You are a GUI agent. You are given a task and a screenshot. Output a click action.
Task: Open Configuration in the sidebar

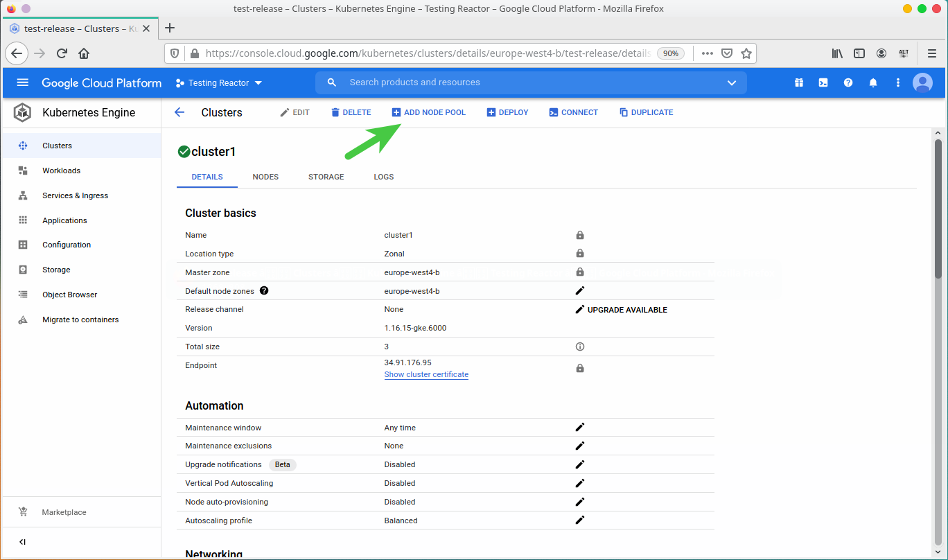(x=80, y=245)
